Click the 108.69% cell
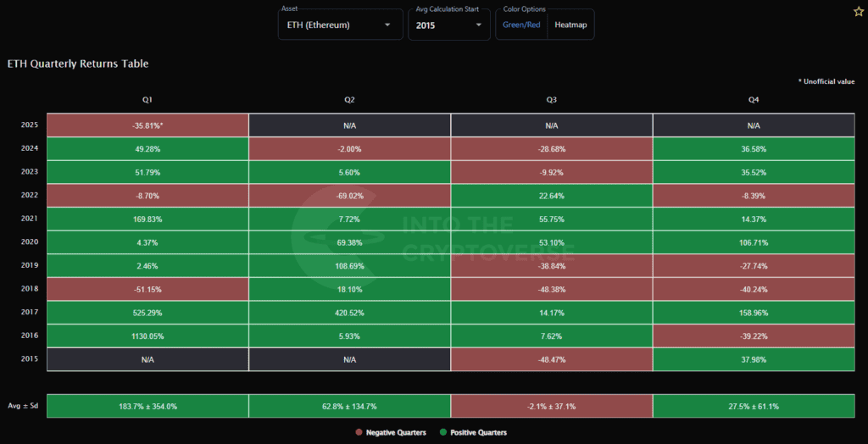This screenshot has height=444, width=868. click(x=350, y=266)
